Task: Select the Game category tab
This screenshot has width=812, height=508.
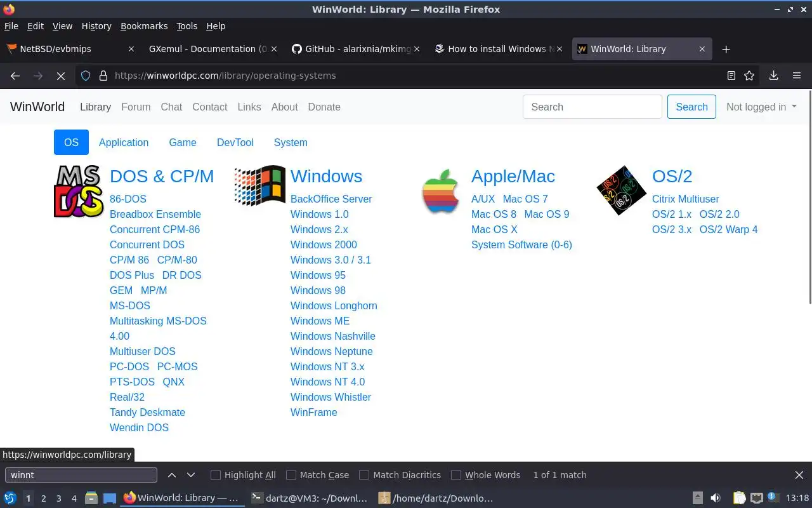Action: point(183,142)
